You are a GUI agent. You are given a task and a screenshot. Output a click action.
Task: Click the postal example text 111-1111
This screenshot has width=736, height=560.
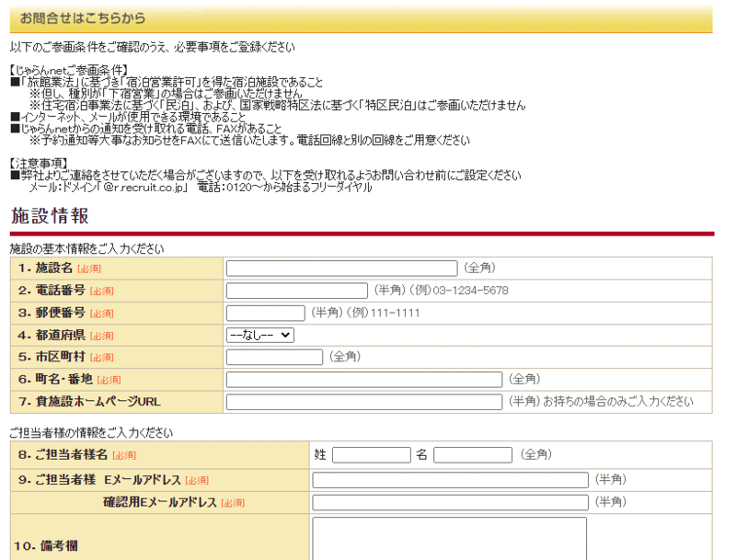click(x=396, y=313)
